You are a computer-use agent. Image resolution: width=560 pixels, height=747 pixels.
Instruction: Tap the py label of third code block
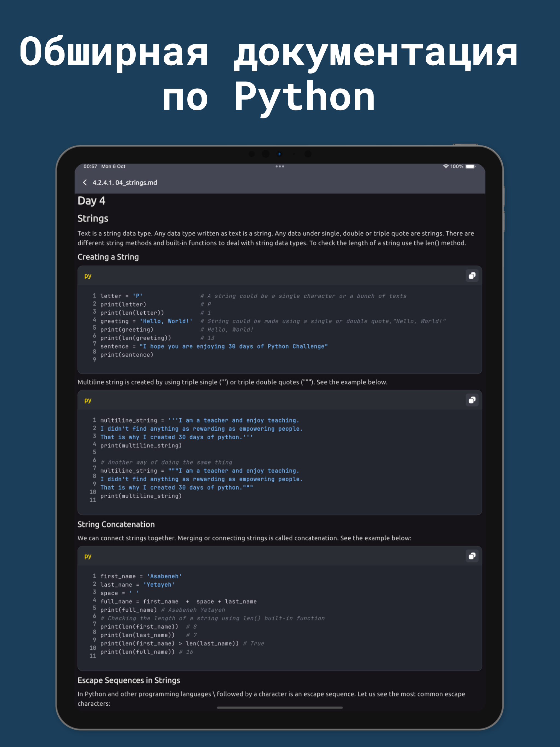coord(88,556)
